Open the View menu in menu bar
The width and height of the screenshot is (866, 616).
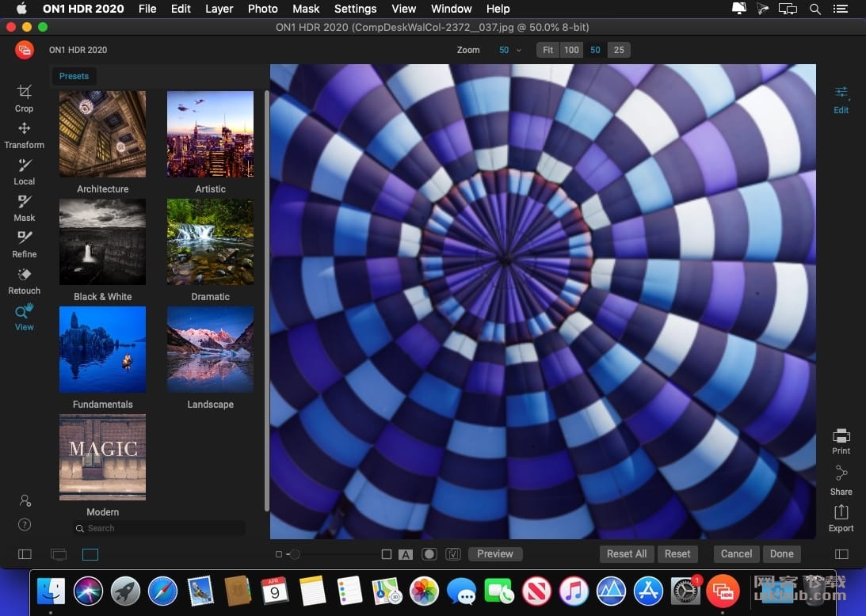pos(404,9)
